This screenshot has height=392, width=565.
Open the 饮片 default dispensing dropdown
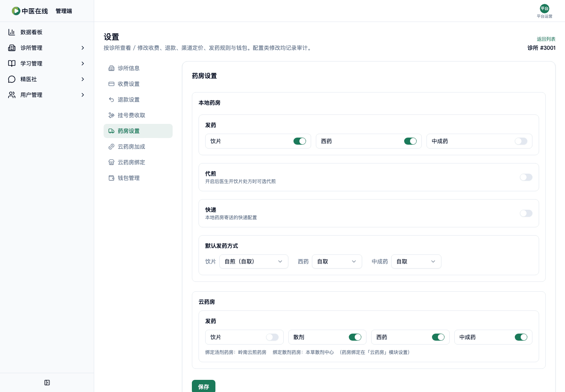click(x=254, y=261)
